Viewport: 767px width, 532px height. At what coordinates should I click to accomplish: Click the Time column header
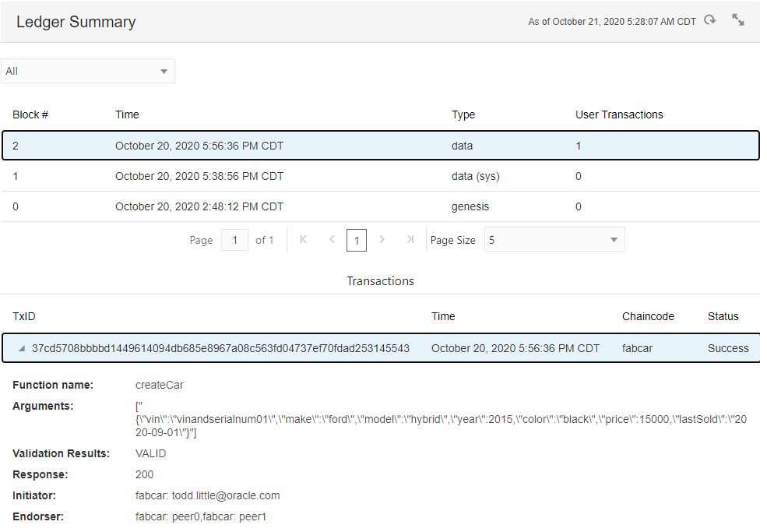click(x=126, y=115)
